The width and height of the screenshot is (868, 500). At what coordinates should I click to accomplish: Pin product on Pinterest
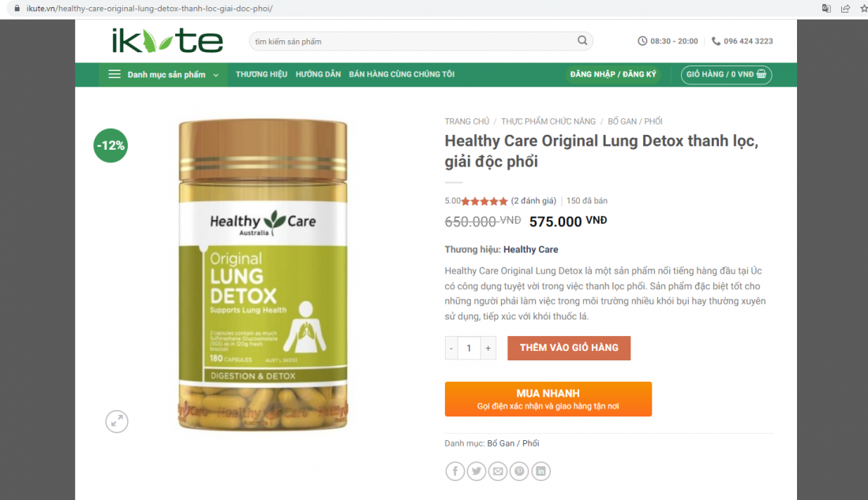519,472
